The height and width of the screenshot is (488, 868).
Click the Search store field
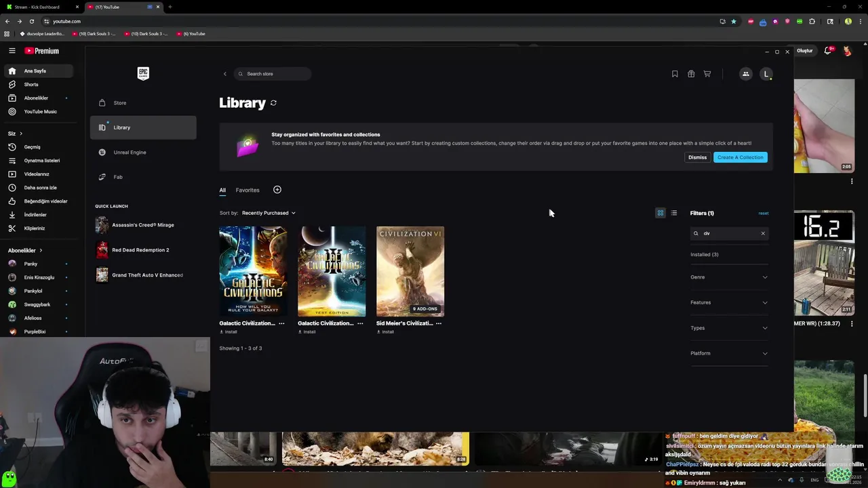[273, 74]
